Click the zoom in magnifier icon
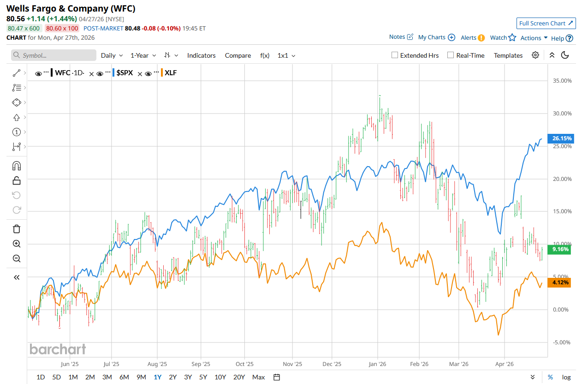 (17, 244)
